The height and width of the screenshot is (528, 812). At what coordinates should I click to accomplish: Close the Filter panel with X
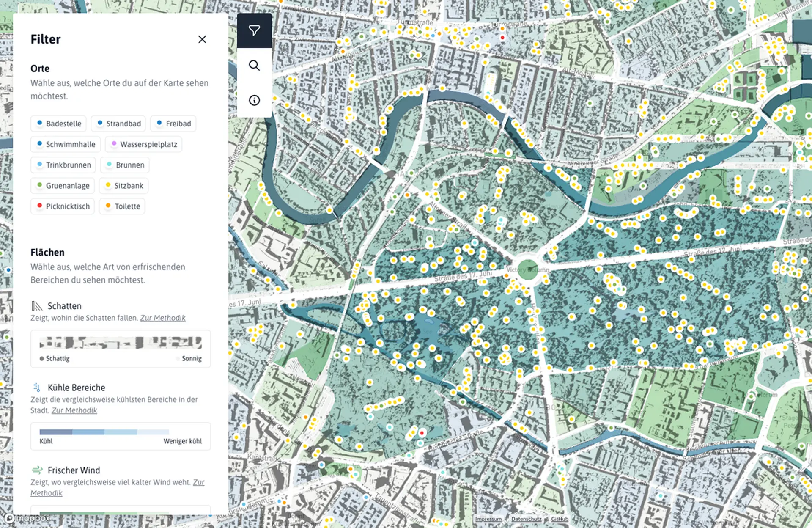pos(202,39)
